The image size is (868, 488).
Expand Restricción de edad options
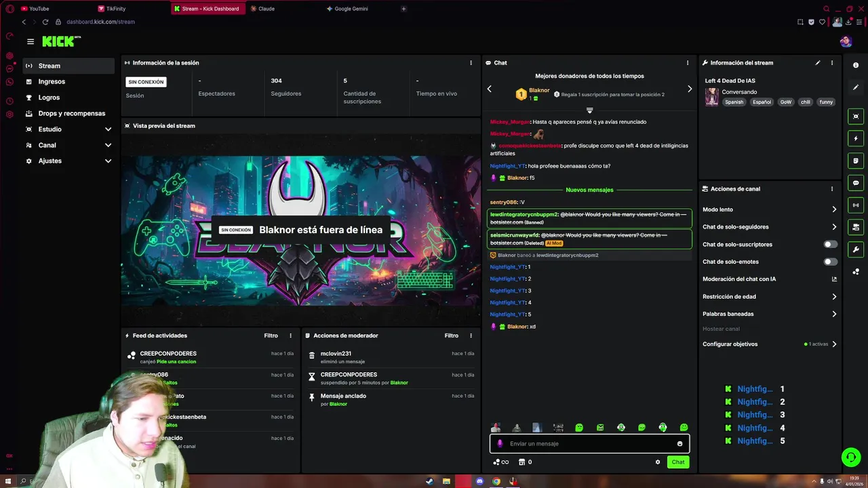click(x=834, y=296)
